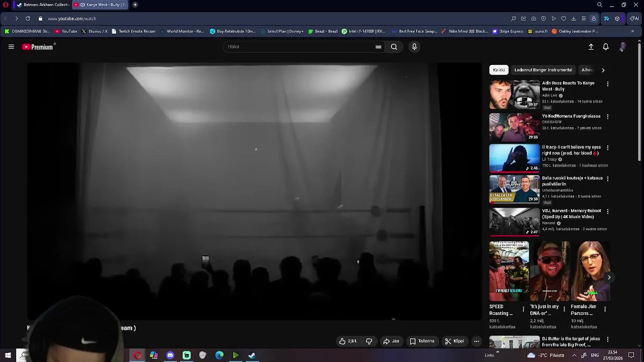Open options for Memory Reboot video
The height and width of the screenshot is (362, 644).
click(x=607, y=211)
